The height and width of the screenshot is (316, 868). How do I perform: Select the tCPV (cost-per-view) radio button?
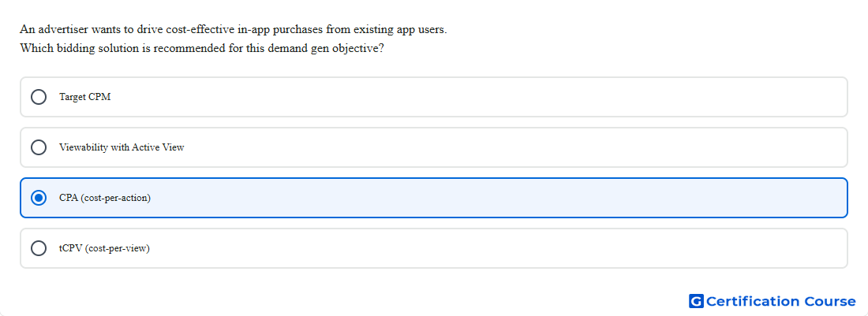click(x=39, y=248)
